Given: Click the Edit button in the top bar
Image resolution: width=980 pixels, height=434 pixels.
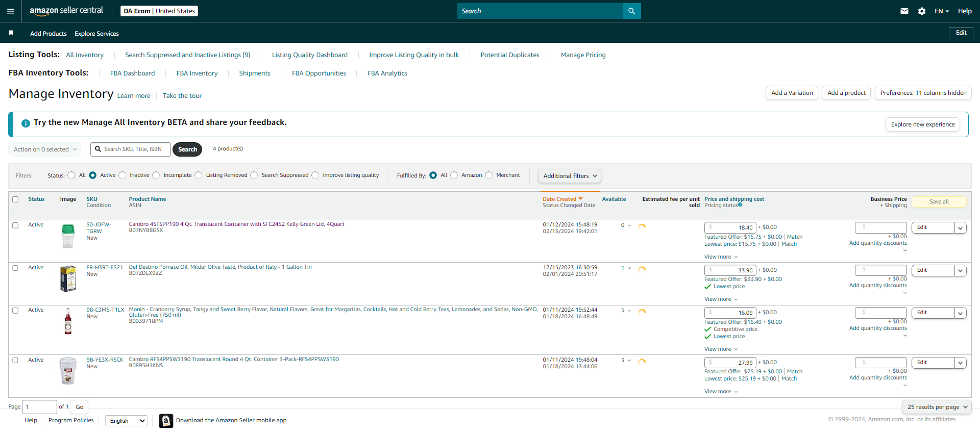Looking at the screenshot, I should point(961,33).
